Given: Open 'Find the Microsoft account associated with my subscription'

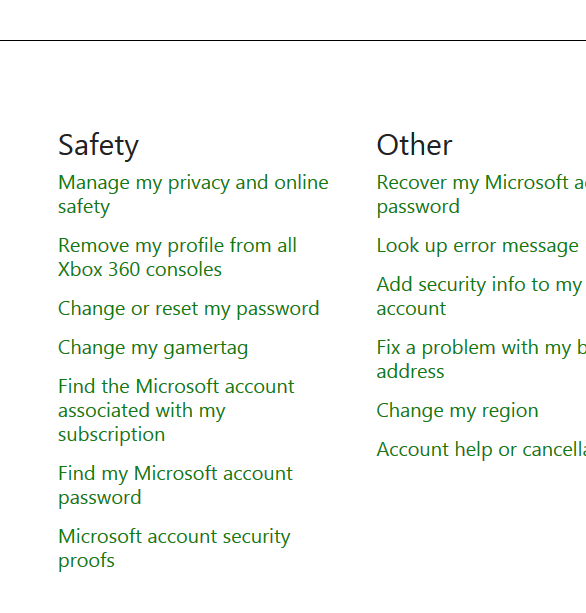Looking at the screenshot, I should pos(176,410).
